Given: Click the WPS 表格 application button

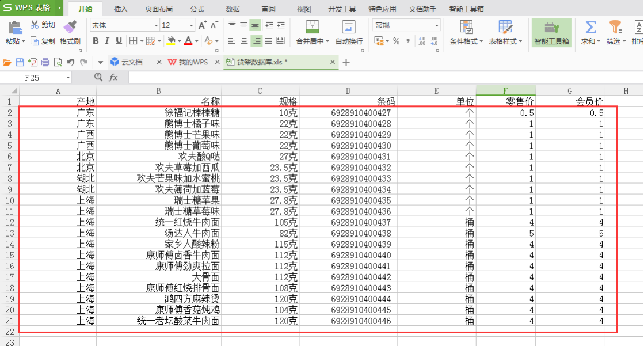Looking at the screenshot, I should [27, 7].
